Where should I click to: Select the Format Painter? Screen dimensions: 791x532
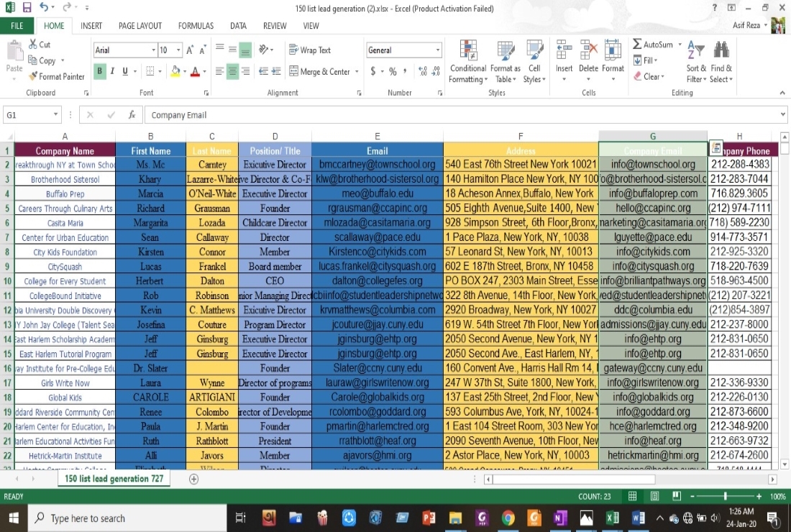(57, 76)
